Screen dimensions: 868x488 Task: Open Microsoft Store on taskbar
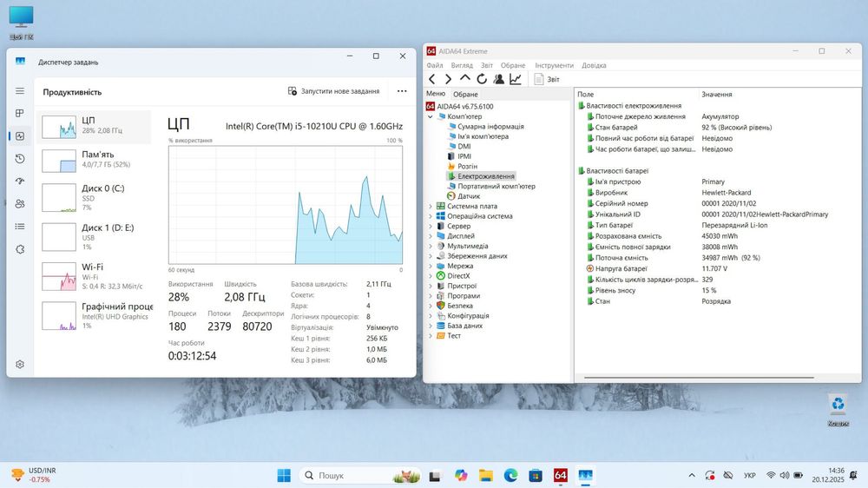[x=536, y=475]
